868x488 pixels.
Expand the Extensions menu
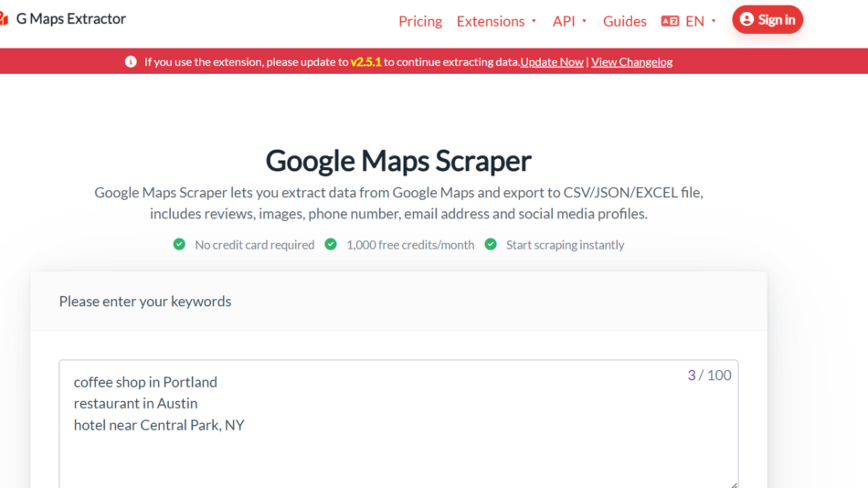(x=496, y=21)
